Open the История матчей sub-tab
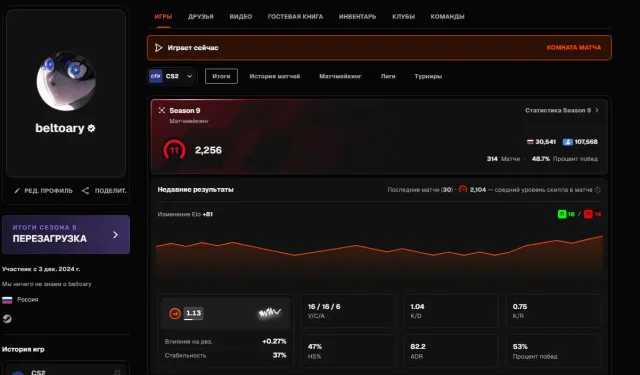Image resolution: width=640 pixels, height=375 pixels. point(275,76)
